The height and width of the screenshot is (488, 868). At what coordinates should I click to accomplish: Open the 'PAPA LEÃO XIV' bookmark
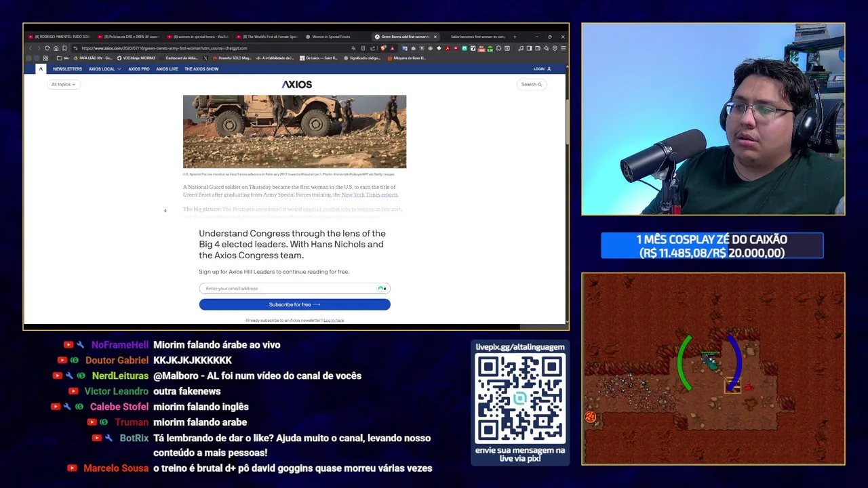(92, 58)
